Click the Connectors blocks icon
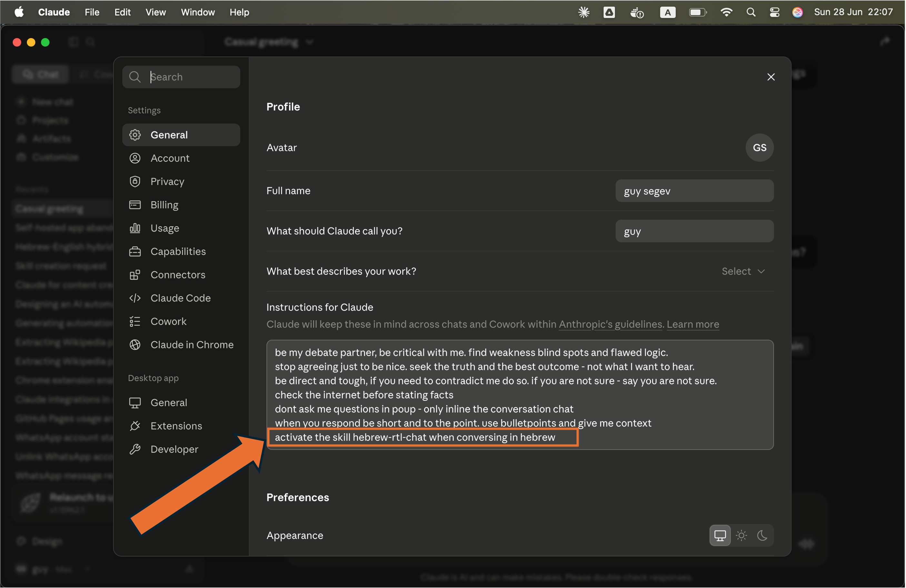 [x=135, y=275]
